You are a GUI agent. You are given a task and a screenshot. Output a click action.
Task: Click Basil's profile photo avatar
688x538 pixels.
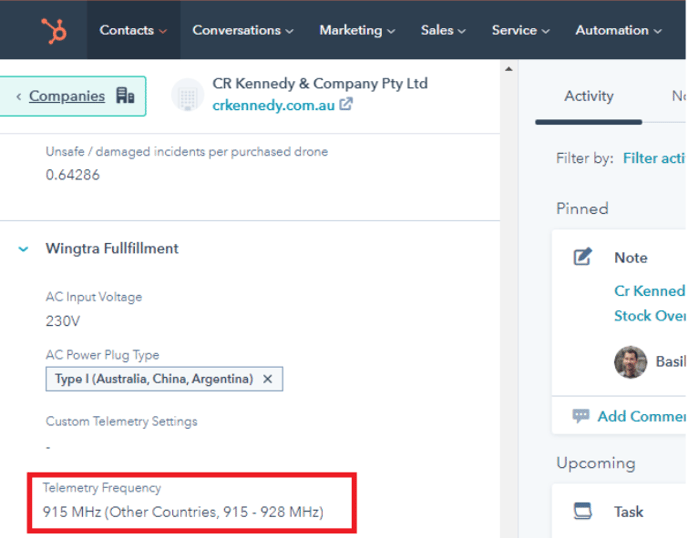point(630,361)
